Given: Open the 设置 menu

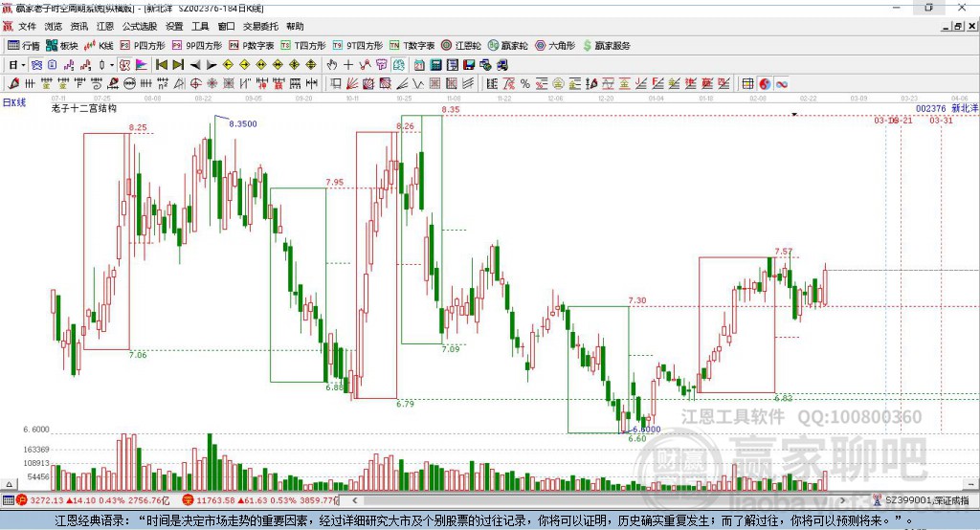Looking at the screenshot, I should click(174, 26).
